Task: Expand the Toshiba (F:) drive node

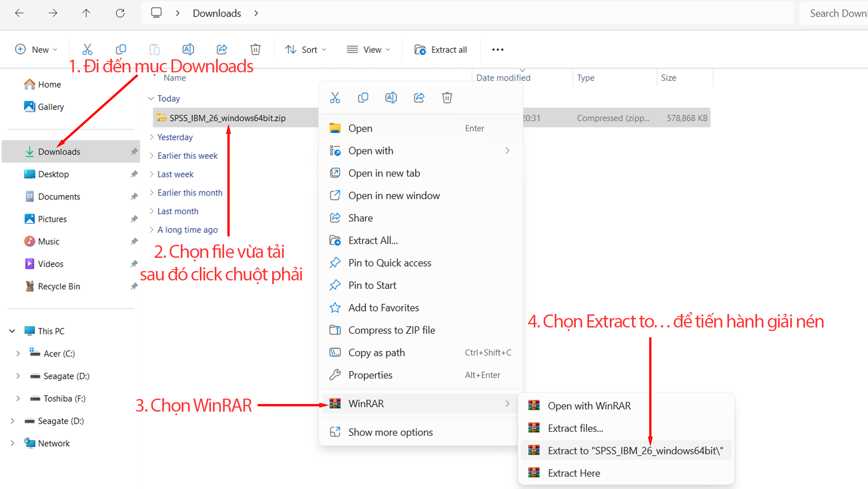Action: [18, 399]
